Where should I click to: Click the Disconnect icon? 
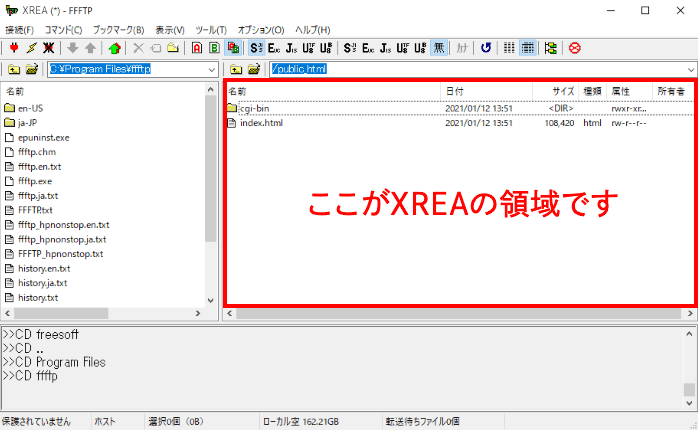pyautogui.click(x=48, y=47)
